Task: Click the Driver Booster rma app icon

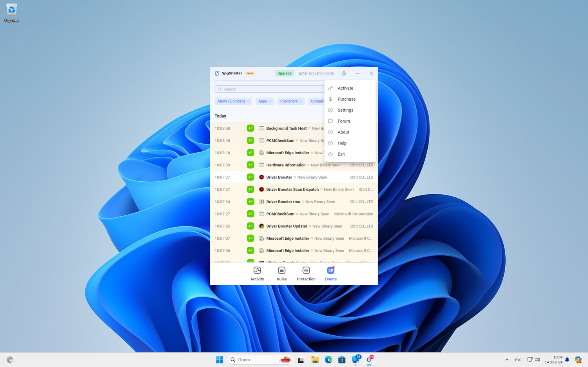Action: click(261, 202)
